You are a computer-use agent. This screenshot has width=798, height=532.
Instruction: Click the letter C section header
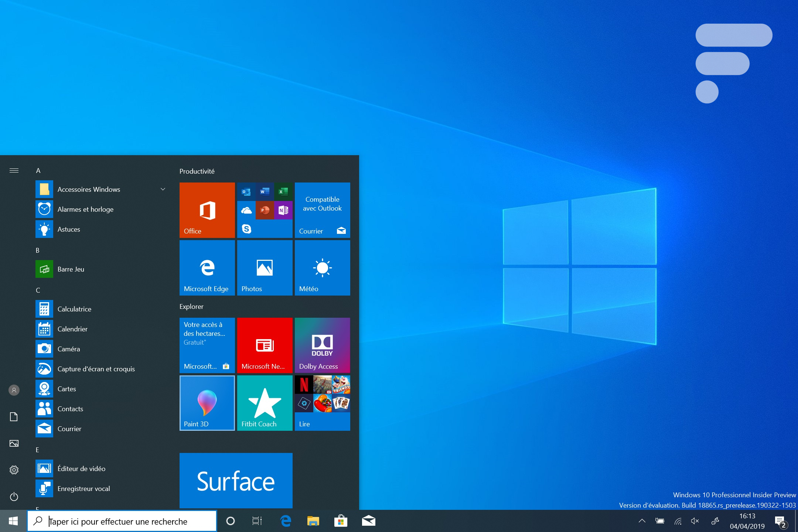click(38, 290)
